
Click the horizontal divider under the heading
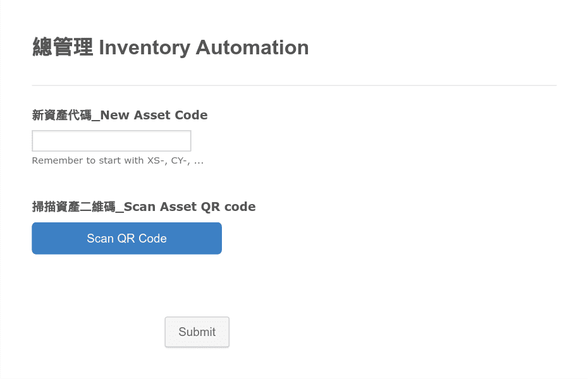click(x=294, y=85)
